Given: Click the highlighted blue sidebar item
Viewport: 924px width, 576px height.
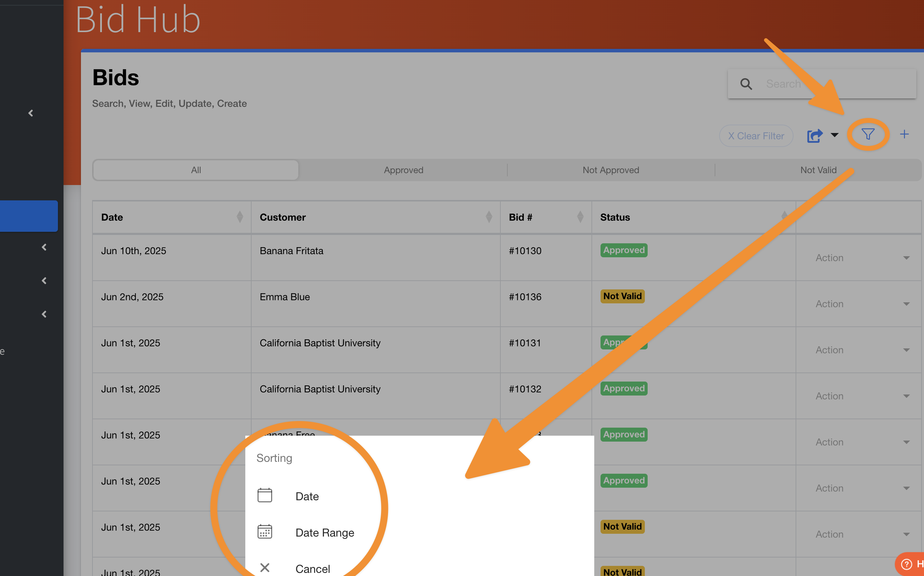Looking at the screenshot, I should tap(29, 216).
